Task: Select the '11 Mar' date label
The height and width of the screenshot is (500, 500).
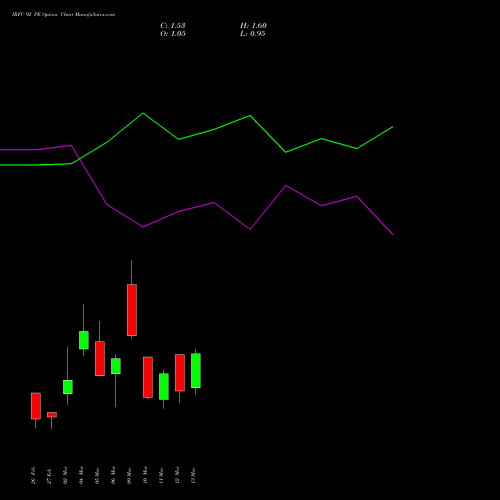Action: 161,475
